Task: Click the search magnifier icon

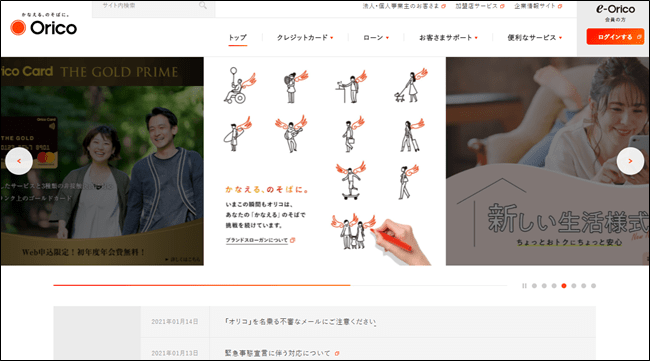Action: point(203,5)
